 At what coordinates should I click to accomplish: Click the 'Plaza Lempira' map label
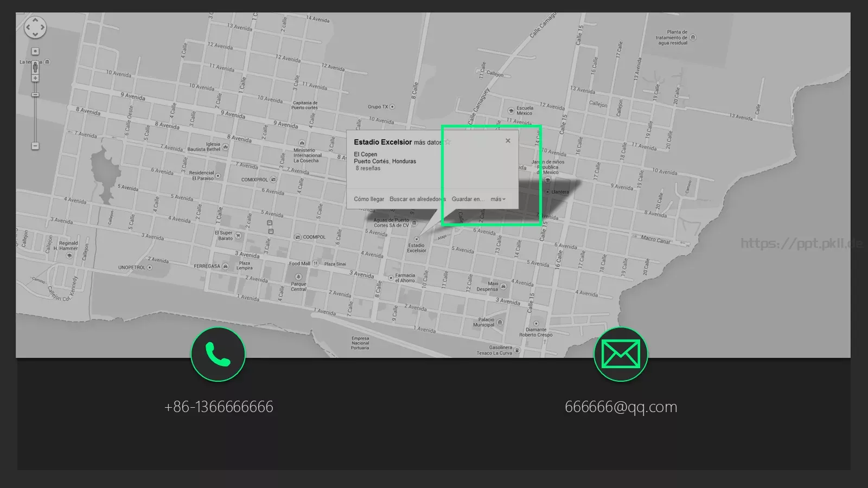245,266
